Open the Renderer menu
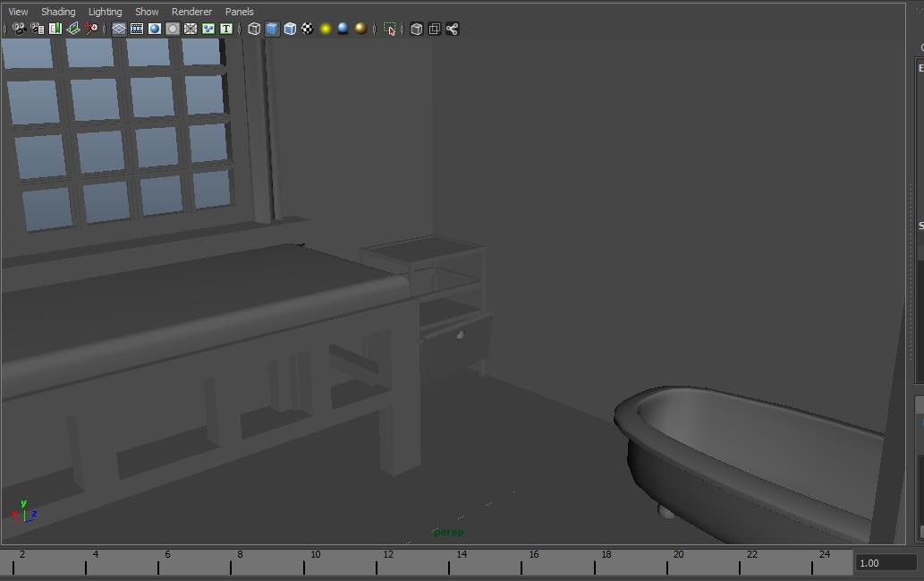Image resolution: width=924 pixels, height=581 pixels. coord(191,12)
